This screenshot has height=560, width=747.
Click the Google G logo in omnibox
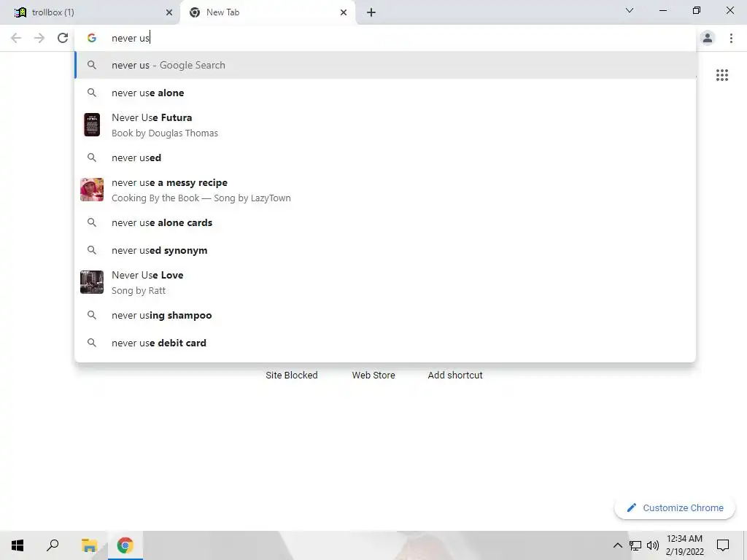[92, 38]
